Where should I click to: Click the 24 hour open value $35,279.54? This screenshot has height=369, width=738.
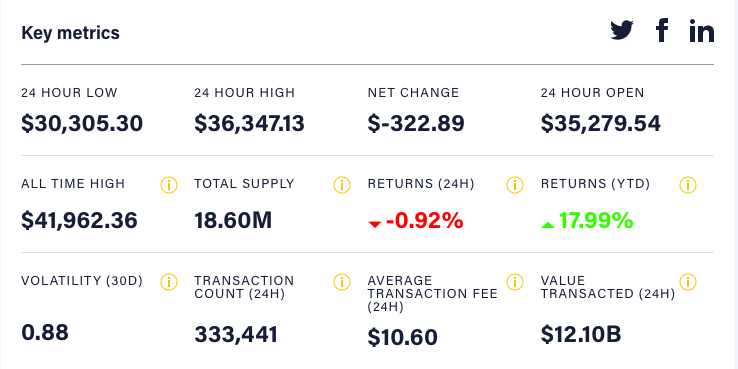601,124
